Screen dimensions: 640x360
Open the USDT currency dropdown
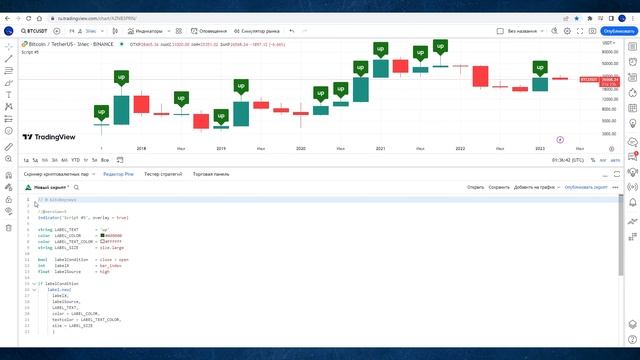tap(609, 43)
